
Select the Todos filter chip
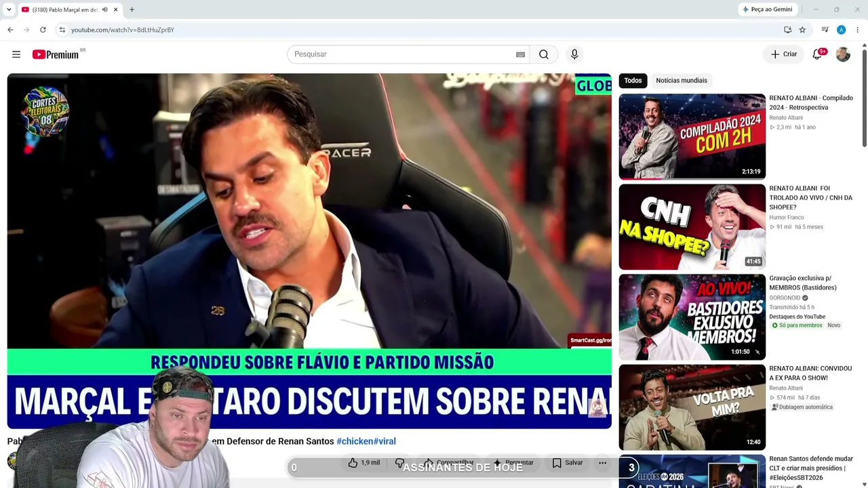click(x=633, y=81)
